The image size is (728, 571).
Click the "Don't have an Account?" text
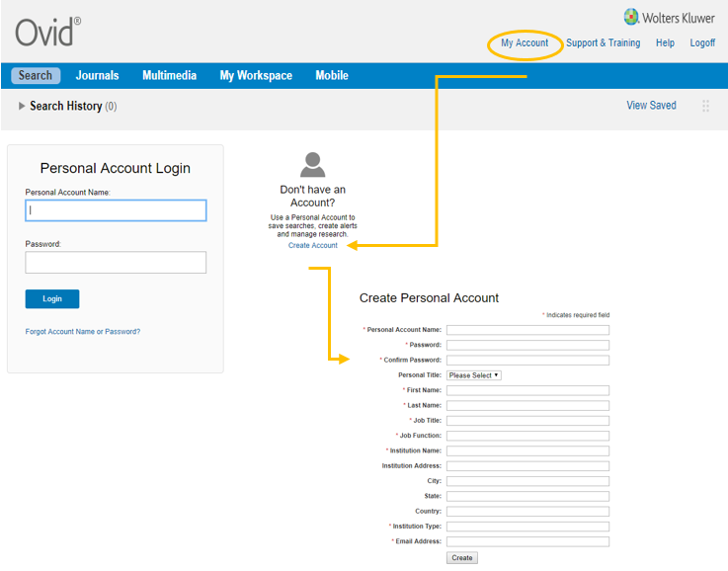(312, 196)
